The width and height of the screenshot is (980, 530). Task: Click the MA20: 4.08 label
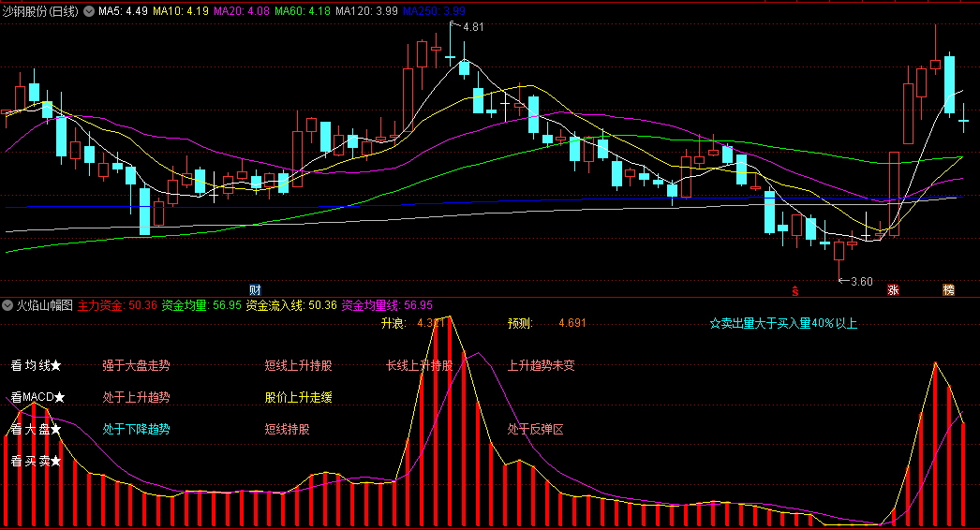click(242, 11)
